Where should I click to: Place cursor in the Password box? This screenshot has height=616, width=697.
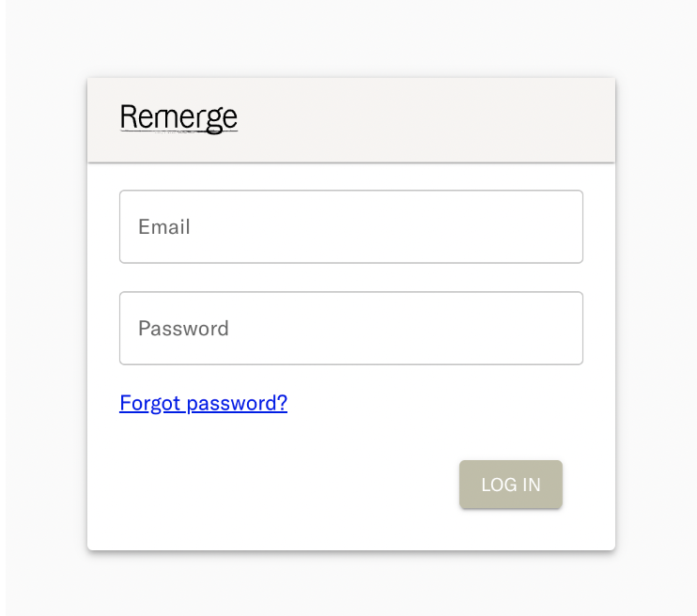(x=350, y=329)
